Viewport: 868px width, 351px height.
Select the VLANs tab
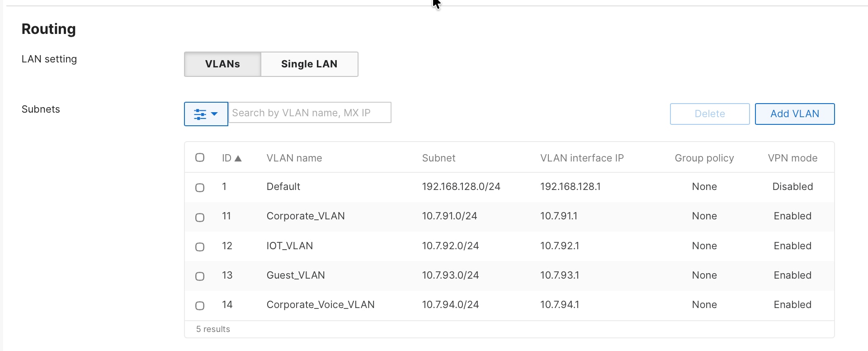pyautogui.click(x=222, y=64)
